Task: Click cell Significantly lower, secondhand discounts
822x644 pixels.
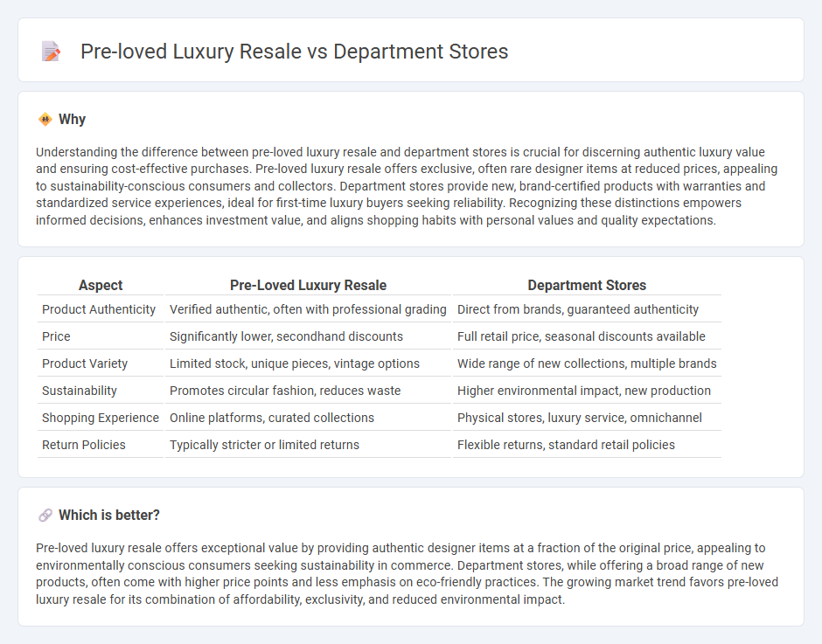Action: pyautogui.click(x=308, y=336)
